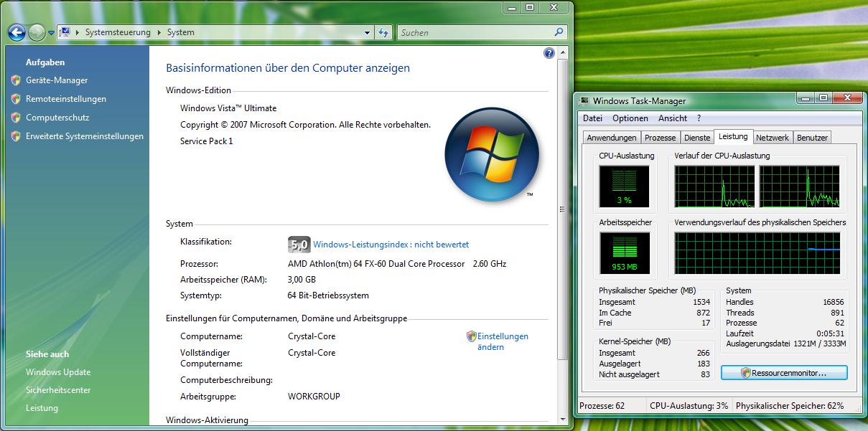The width and height of the screenshot is (868, 431).
Task: Open Windows Update under Siehe auch
Action: (58, 372)
